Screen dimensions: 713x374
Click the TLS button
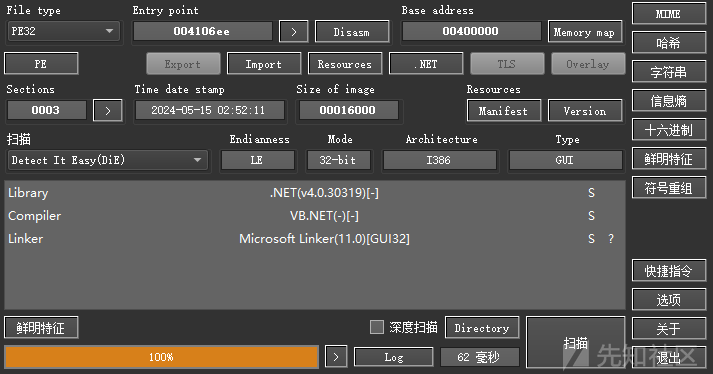point(507,64)
